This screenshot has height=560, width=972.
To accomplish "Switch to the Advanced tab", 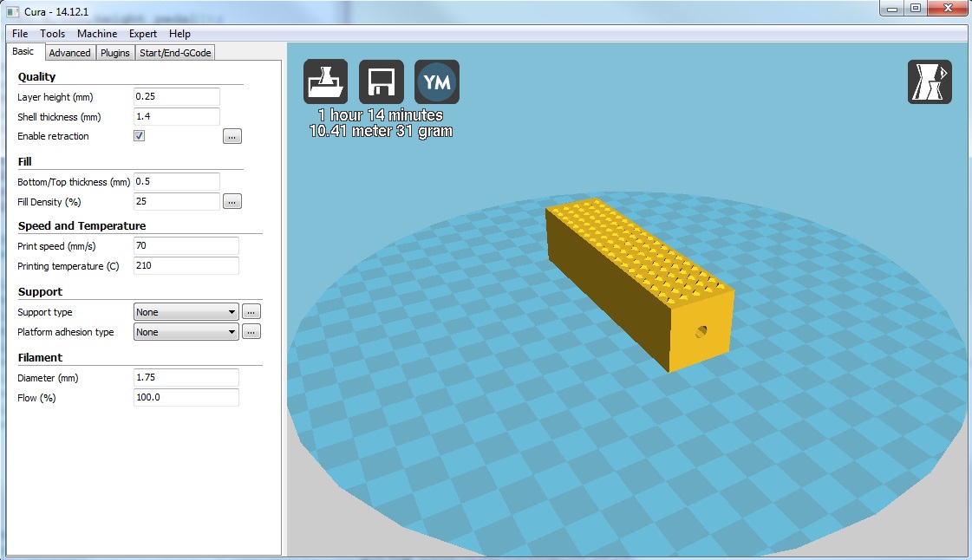I will (x=69, y=53).
